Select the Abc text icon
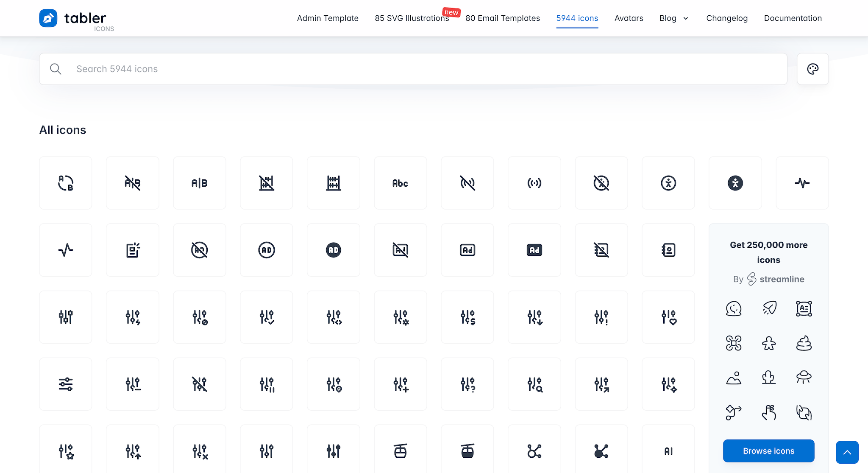 click(401, 183)
